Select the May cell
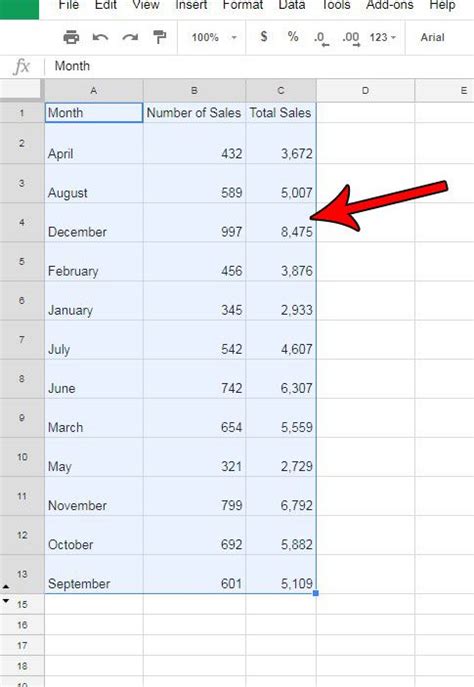The image size is (474, 687). coord(94,457)
